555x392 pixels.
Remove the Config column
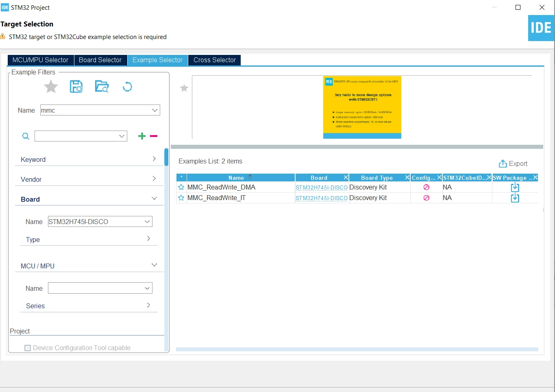pos(440,178)
